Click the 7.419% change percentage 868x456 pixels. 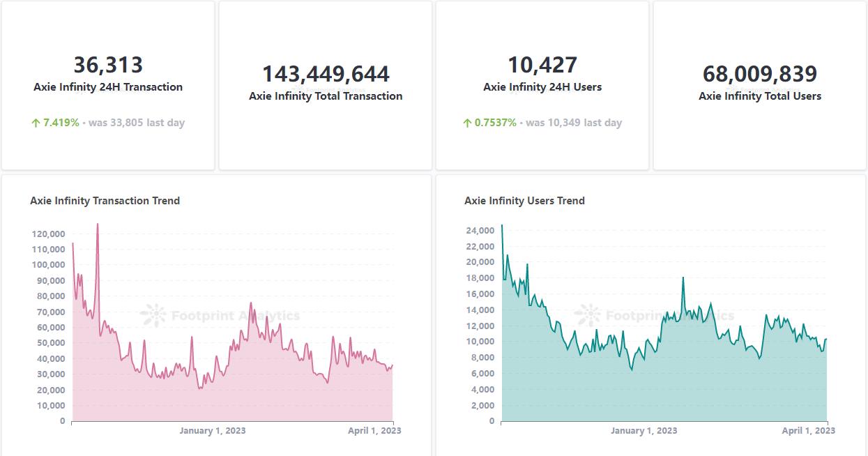coord(61,123)
